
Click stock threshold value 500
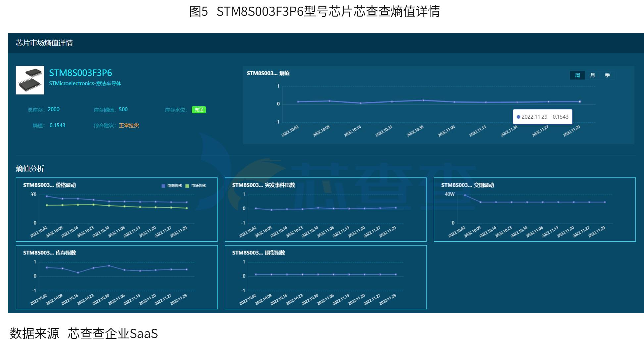tap(123, 109)
